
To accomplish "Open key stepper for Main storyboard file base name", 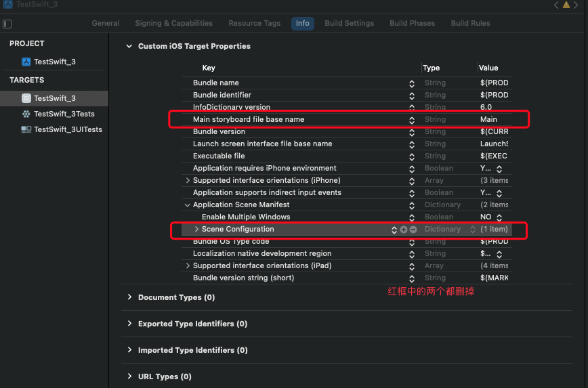I will (412, 121).
